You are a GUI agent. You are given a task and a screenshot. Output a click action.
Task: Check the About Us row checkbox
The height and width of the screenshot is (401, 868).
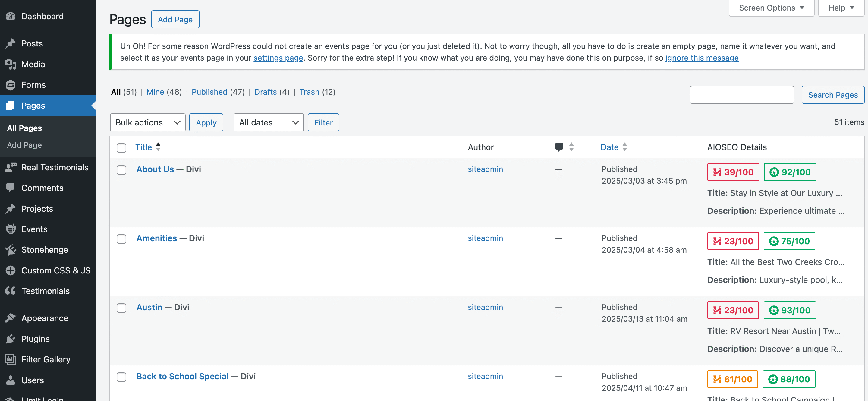(121, 170)
